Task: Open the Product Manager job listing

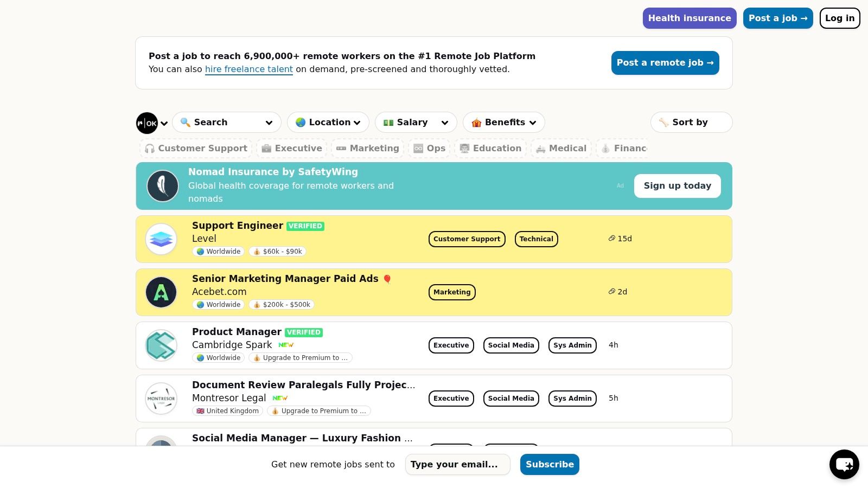Action: coord(237,332)
